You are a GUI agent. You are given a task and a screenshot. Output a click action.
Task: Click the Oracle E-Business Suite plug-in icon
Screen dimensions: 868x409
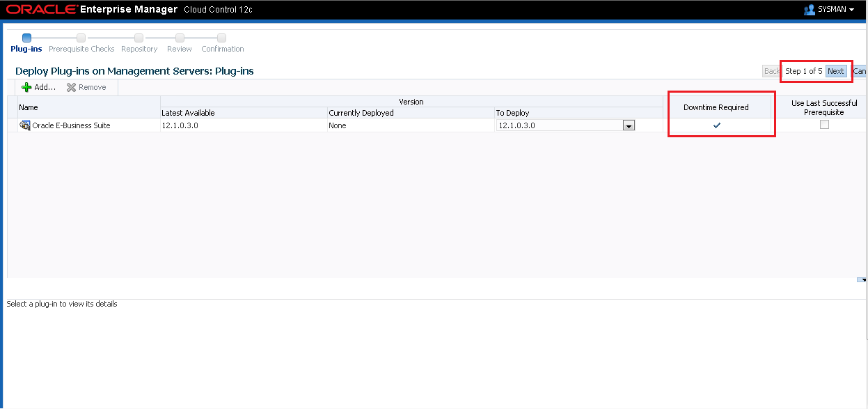[24, 125]
